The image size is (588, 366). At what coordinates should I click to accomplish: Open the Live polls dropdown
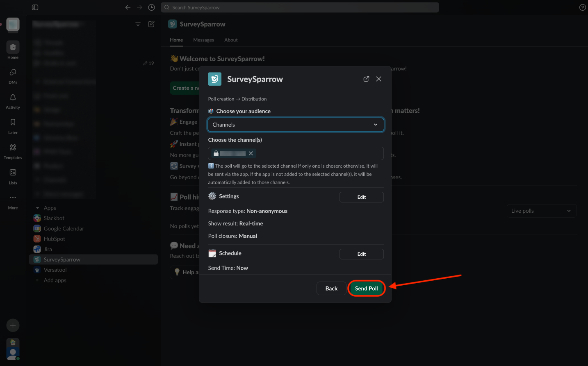click(x=541, y=211)
